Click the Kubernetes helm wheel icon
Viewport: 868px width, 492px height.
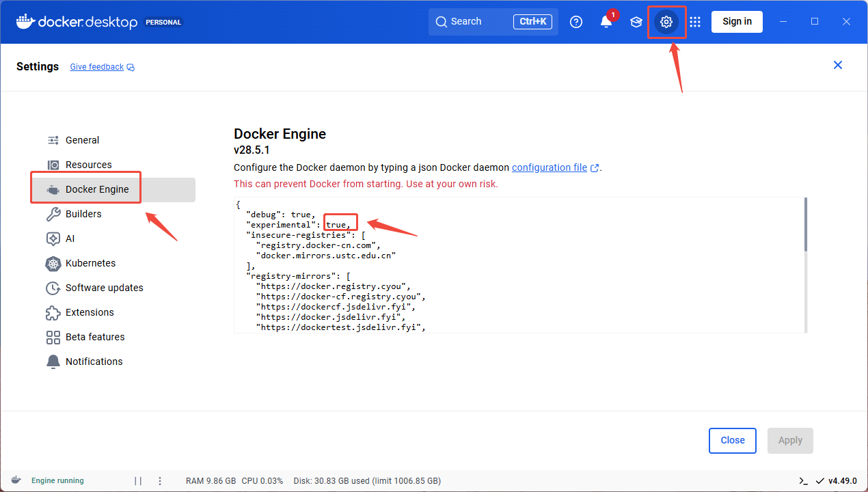pos(53,263)
